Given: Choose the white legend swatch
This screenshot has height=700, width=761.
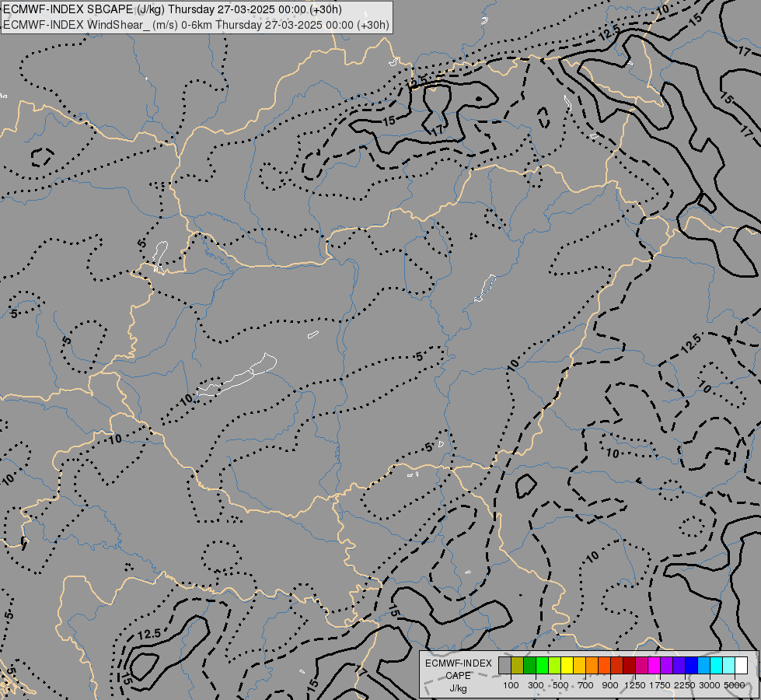Looking at the screenshot, I should [741, 666].
